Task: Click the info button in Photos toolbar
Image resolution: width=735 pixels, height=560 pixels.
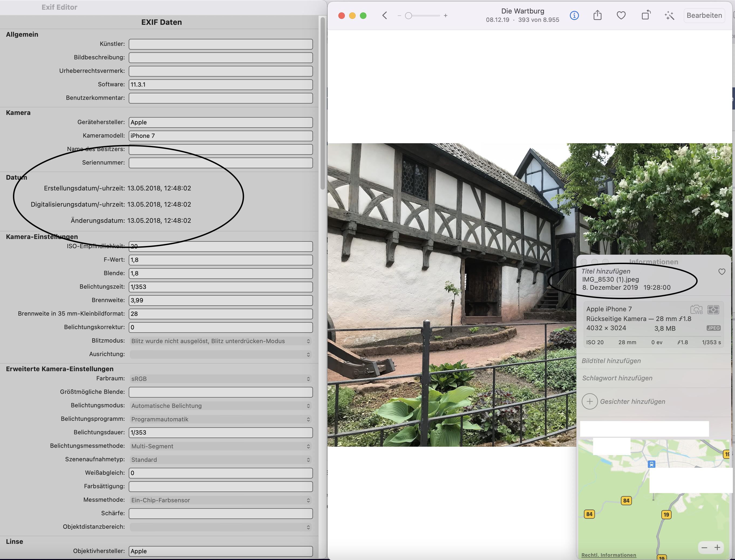Action: click(x=574, y=15)
